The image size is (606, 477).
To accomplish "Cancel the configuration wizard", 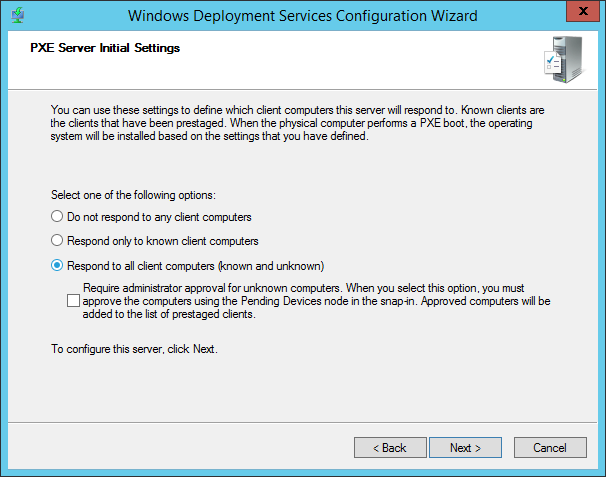I will pyautogui.click(x=550, y=447).
